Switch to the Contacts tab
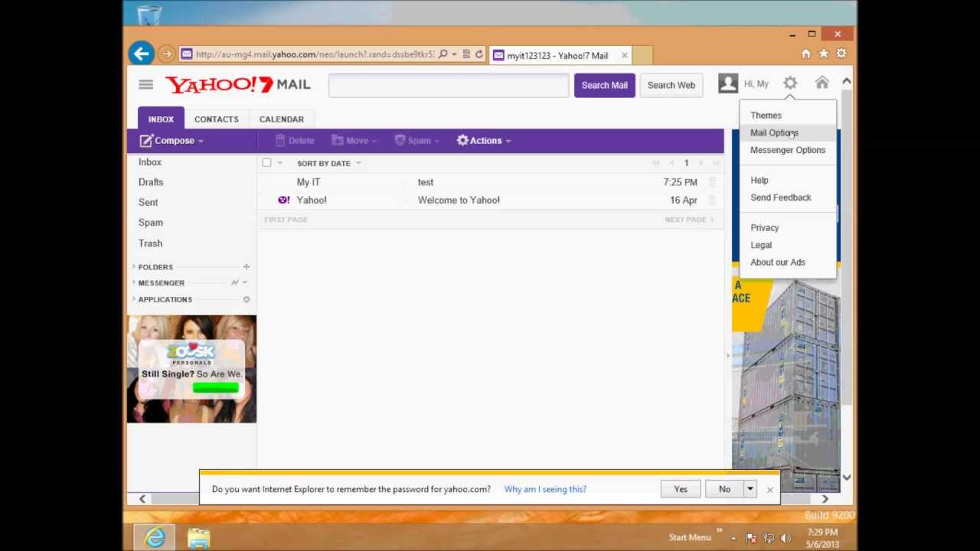Viewport: 980px width, 551px height. coord(216,119)
